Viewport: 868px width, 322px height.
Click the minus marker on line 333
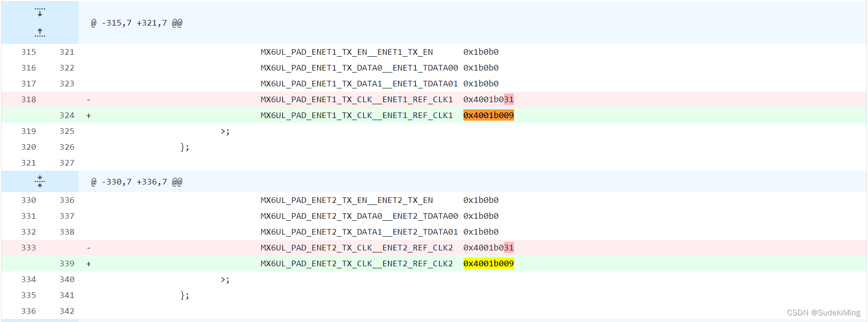pos(88,248)
